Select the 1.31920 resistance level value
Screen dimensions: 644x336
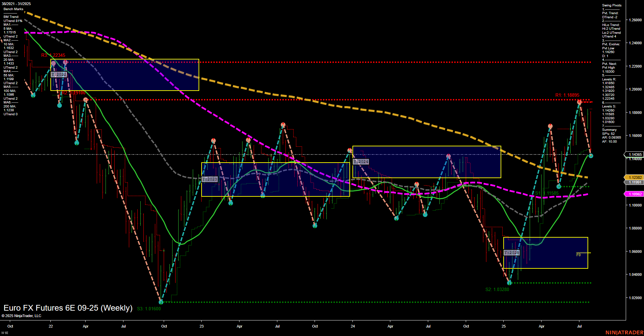pyautogui.click(x=608, y=91)
